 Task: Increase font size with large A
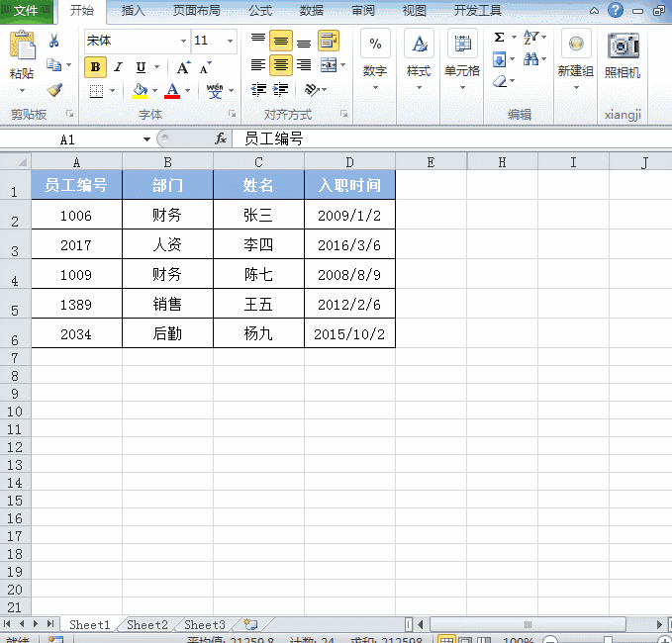point(183,67)
